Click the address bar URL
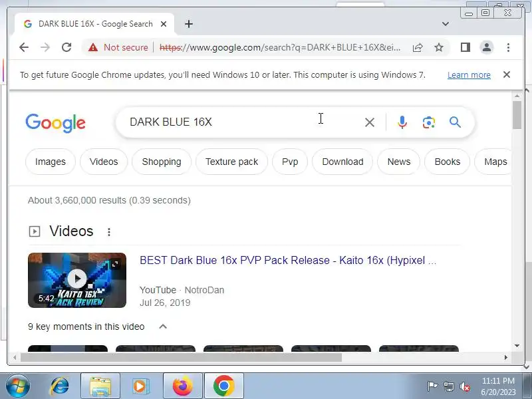 click(280, 47)
